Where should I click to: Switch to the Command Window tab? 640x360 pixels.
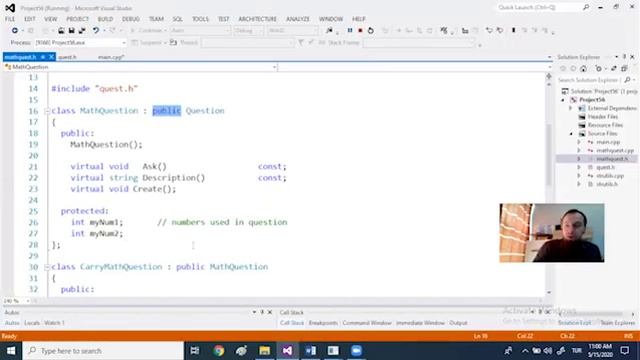[367, 323]
